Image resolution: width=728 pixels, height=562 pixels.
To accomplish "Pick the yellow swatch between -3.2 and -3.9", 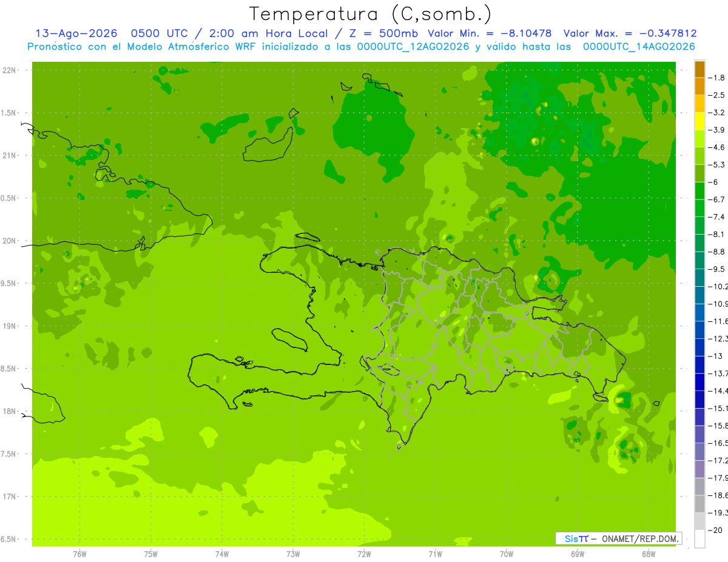I will [x=699, y=121].
